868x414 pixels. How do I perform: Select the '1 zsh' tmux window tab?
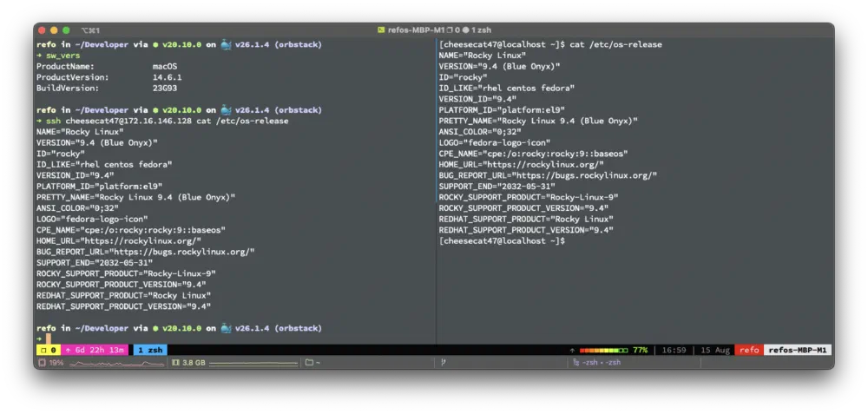(150, 350)
